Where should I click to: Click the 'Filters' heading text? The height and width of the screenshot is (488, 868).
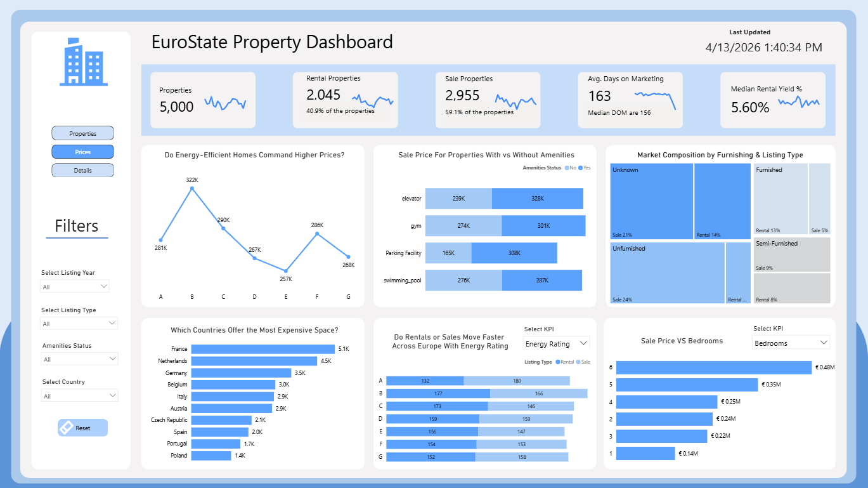77,226
